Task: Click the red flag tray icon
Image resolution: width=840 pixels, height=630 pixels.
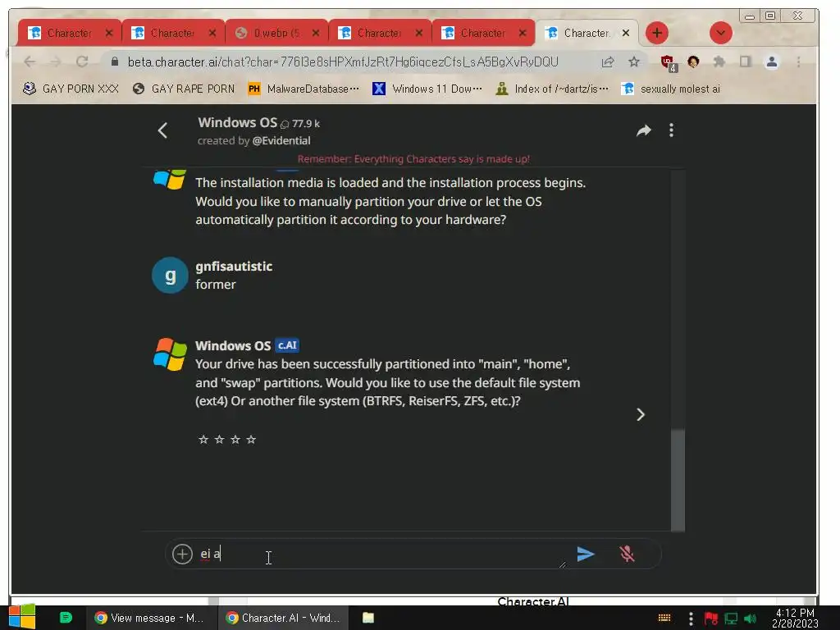Action: [711, 619]
